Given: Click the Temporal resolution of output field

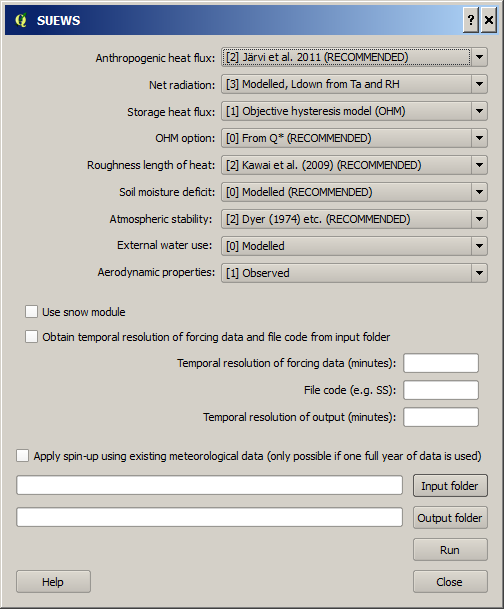Looking at the screenshot, I should point(441,417).
